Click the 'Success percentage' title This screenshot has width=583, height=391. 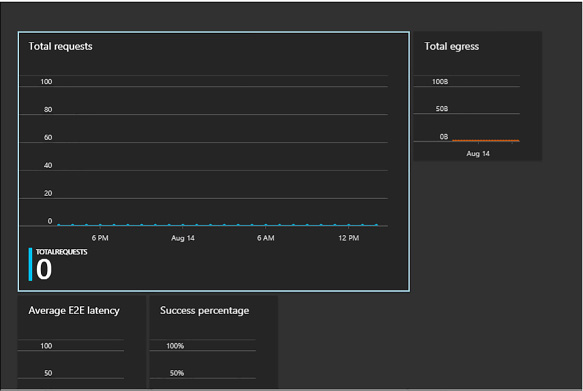click(204, 310)
